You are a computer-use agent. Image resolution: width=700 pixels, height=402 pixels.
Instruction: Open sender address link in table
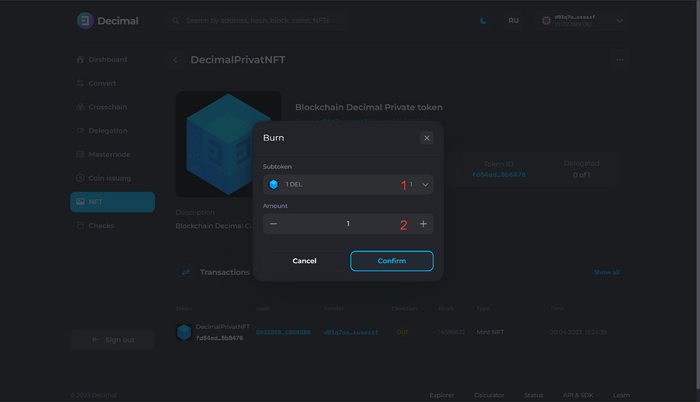[x=351, y=332]
